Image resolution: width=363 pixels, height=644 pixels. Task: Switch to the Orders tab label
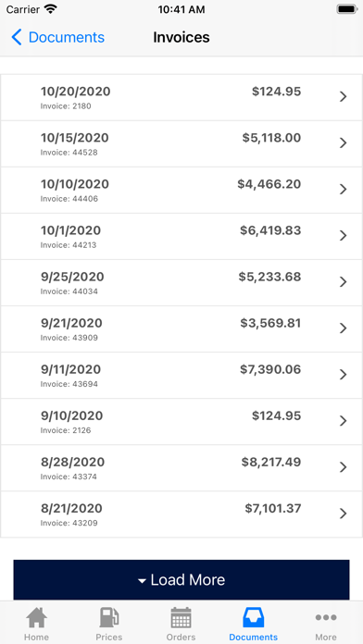pos(181,637)
